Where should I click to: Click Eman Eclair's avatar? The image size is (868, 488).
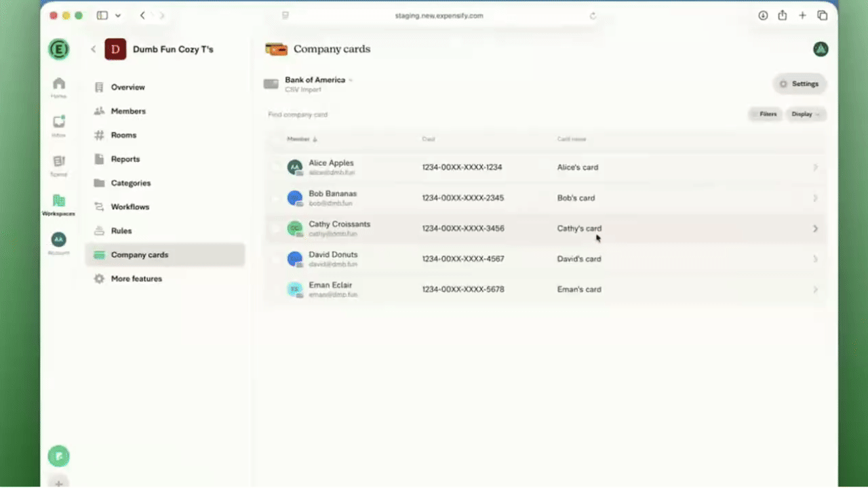click(294, 289)
